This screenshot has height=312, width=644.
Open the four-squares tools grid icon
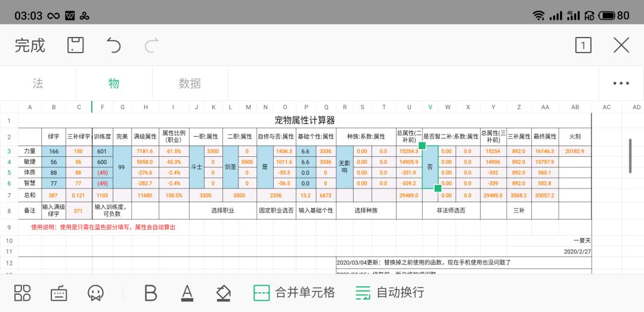(23, 293)
